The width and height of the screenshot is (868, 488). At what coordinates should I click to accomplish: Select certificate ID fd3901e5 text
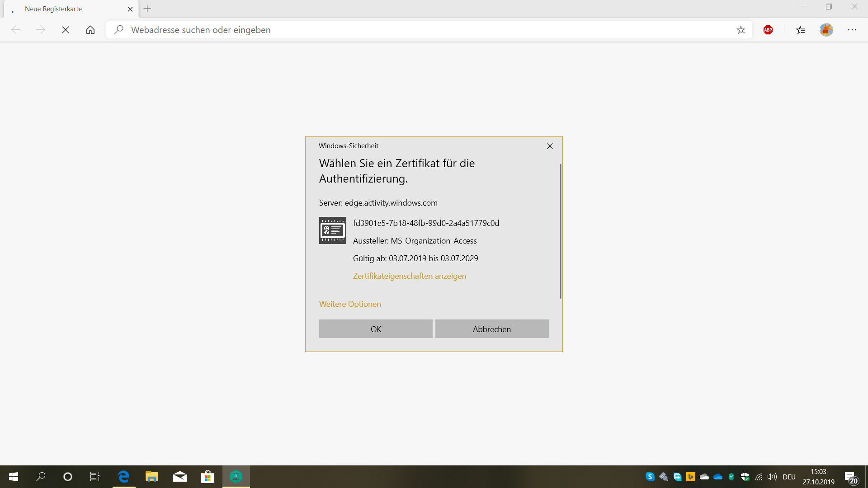tap(426, 223)
